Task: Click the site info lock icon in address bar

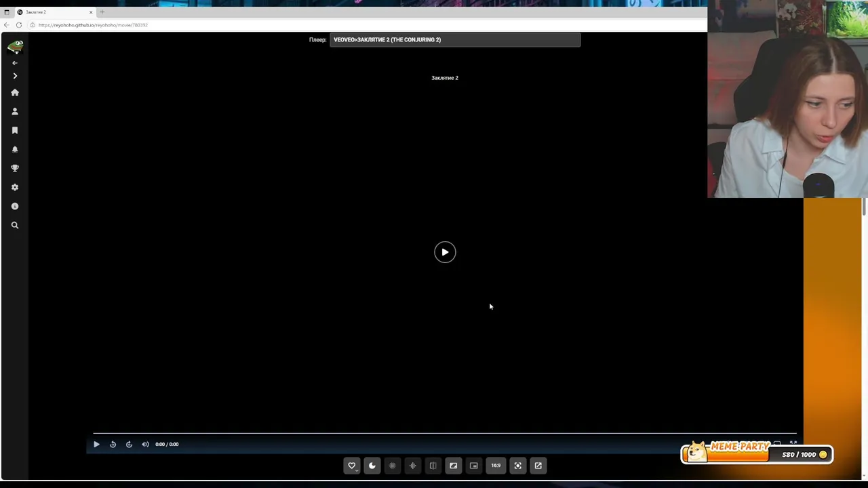Action: 33,25
